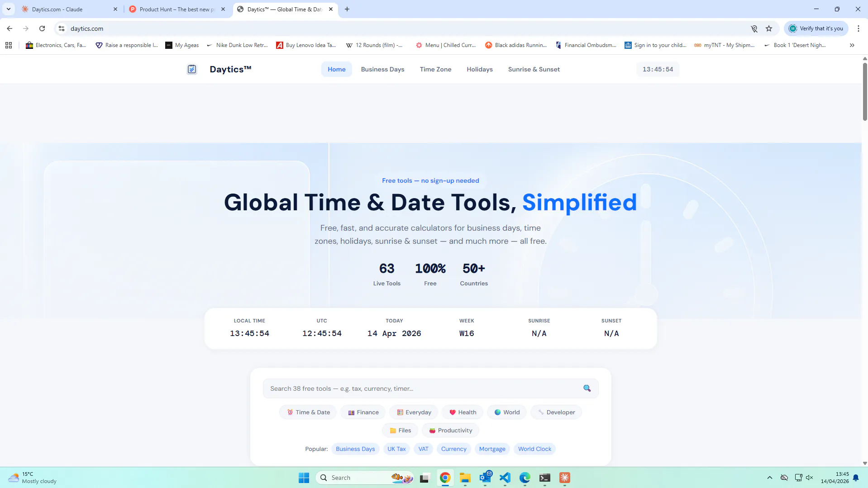Image resolution: width=868 pixels, height=488 pixels.
Task: Click the browser forward arrow
Action: pos(26,28)
